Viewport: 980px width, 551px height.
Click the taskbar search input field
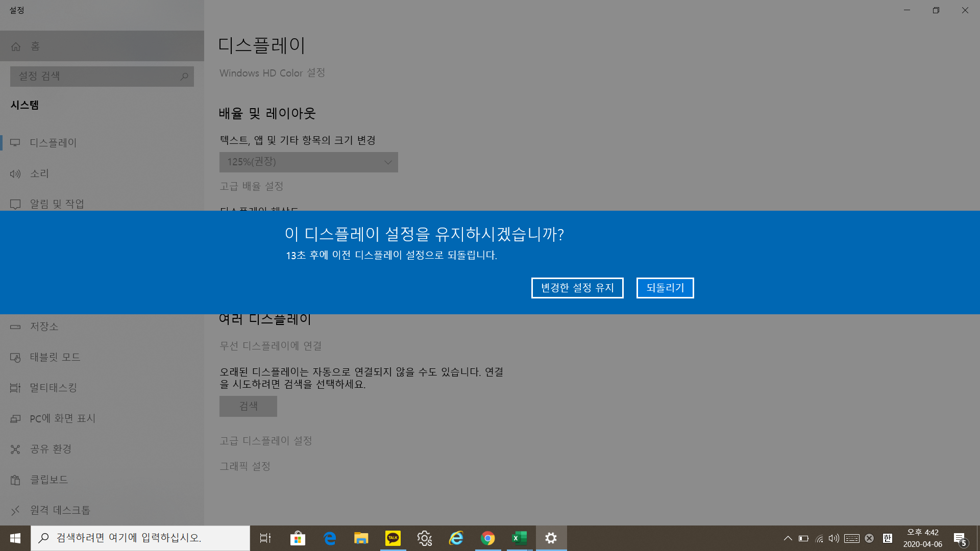(x=140, y=538)
